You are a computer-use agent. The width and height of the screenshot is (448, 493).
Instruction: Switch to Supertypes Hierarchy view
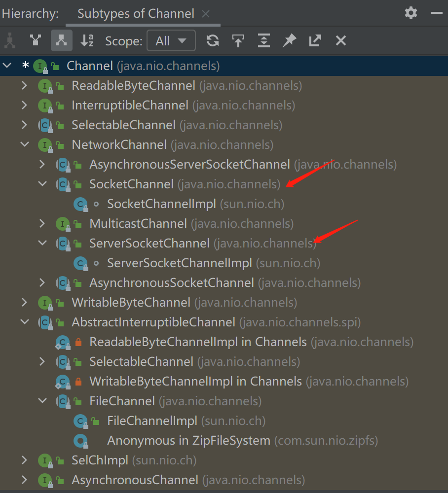coord(36,40)
